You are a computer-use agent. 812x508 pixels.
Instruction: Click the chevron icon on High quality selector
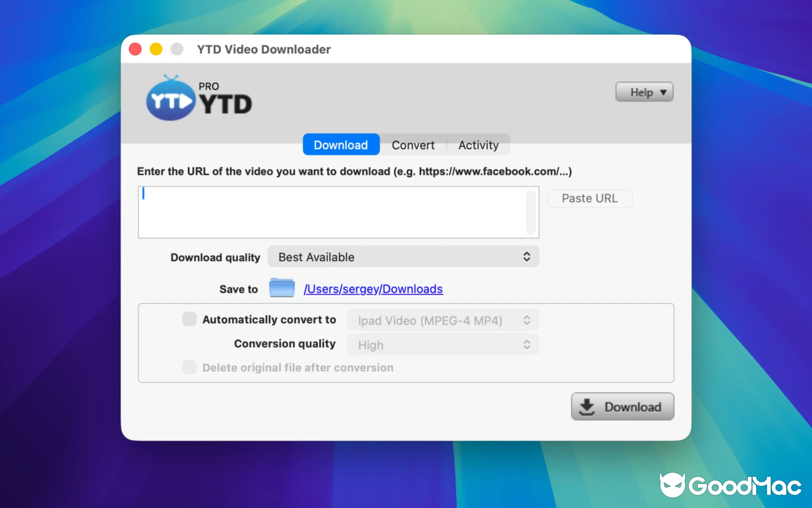(x=527, y=344)
